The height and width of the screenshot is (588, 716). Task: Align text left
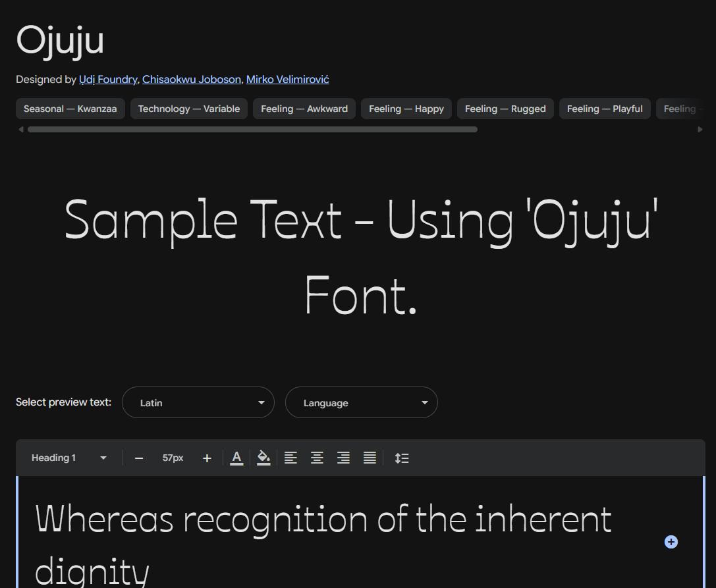pyautogui.click(x=291, y=458)
